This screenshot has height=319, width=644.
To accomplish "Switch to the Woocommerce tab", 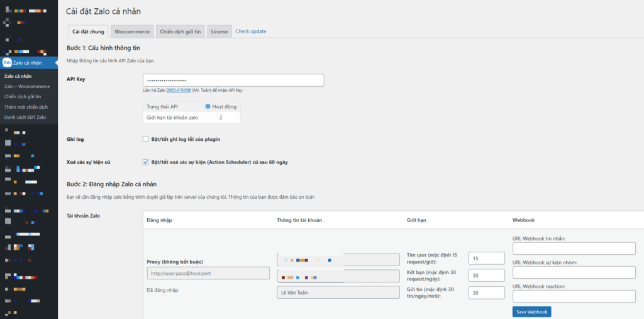I will (132, 31).
